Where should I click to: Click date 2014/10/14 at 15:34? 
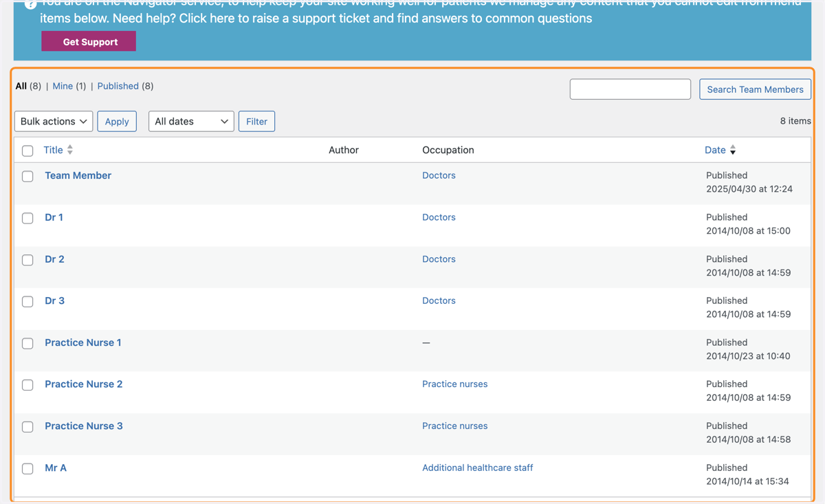pyautogui.click(x=747, y=481)
